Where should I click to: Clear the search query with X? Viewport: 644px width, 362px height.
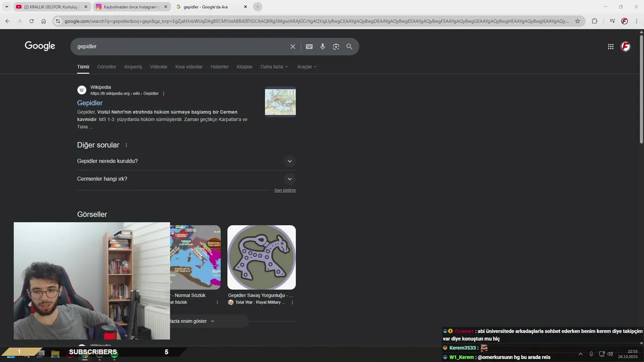(x=292, y=46)
